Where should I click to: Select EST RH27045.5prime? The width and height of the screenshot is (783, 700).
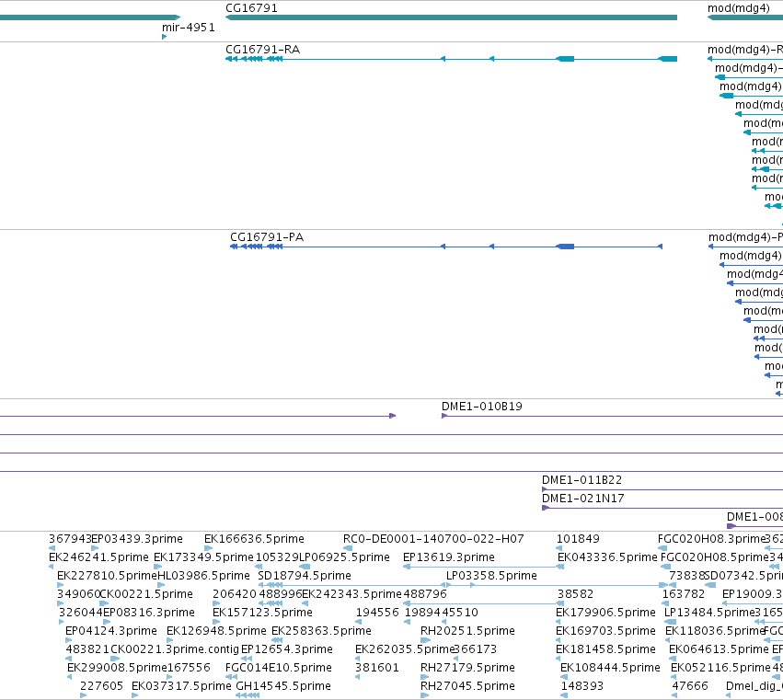pos(467,686)
